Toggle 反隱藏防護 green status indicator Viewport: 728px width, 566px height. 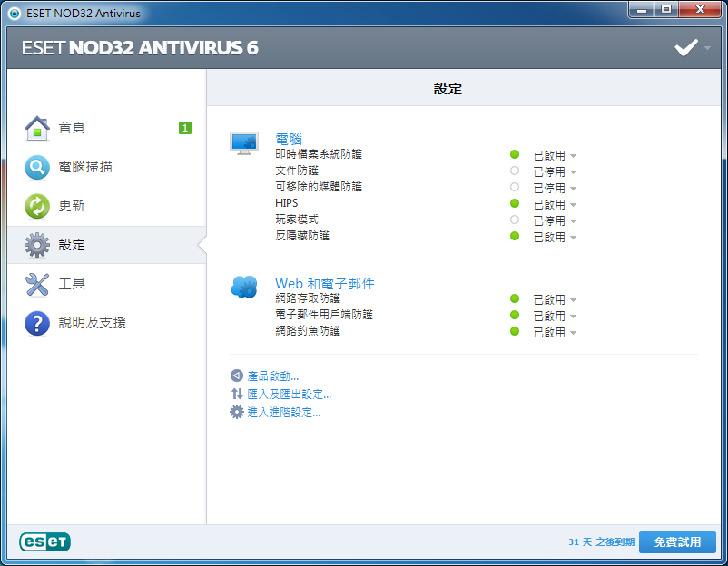(x=515, y=236)
